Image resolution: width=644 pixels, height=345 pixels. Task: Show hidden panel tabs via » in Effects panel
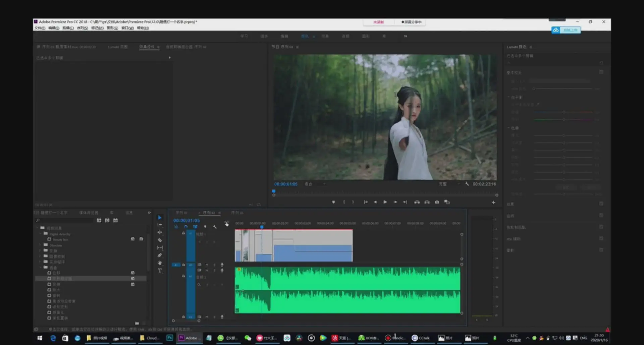click(149, 213)
